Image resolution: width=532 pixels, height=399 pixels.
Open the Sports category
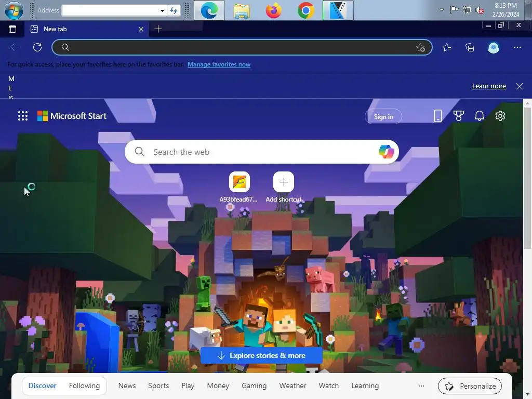pos(158,386)
